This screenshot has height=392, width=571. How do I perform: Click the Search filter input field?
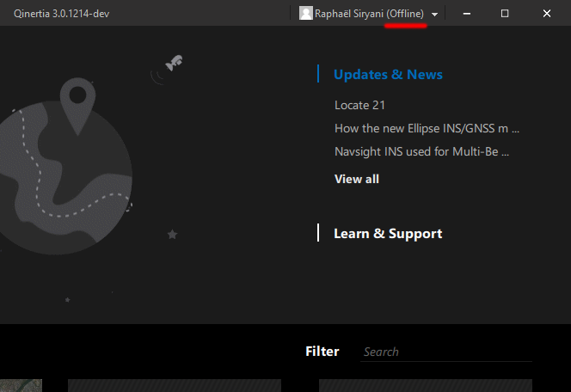445,352
